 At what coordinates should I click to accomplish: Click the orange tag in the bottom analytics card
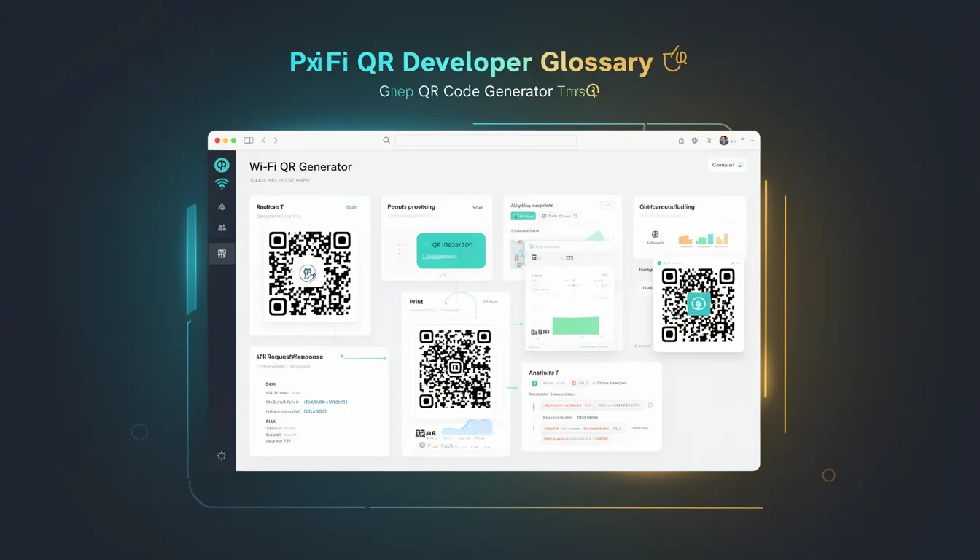(x=575, y=383)
